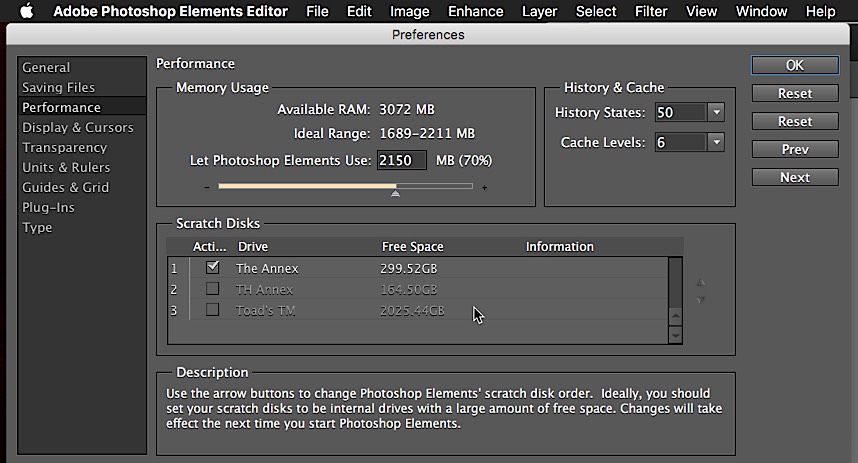The image size is (858, 463).
Task: Click the memory amount input field
Action: click(x=401, y=160)
